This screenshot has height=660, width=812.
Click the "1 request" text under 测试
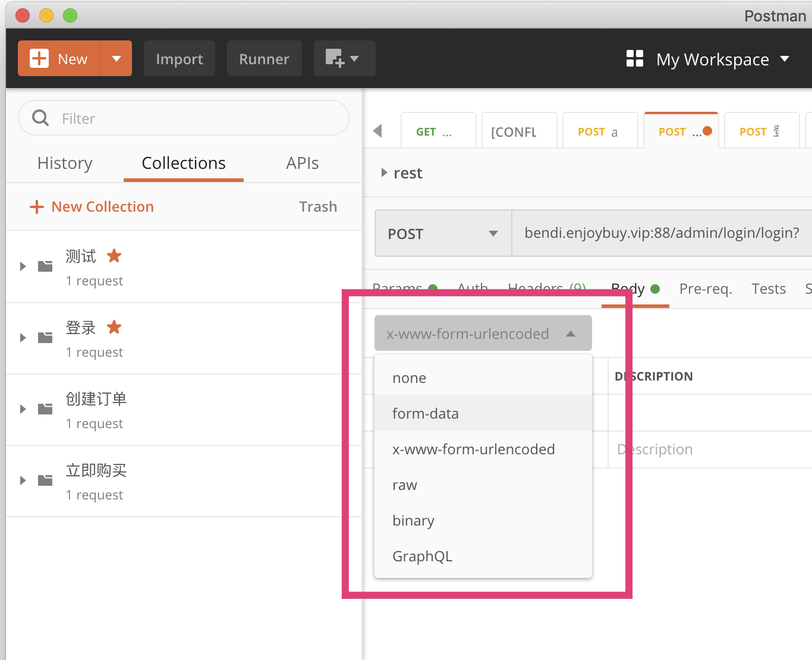[95, 281]
